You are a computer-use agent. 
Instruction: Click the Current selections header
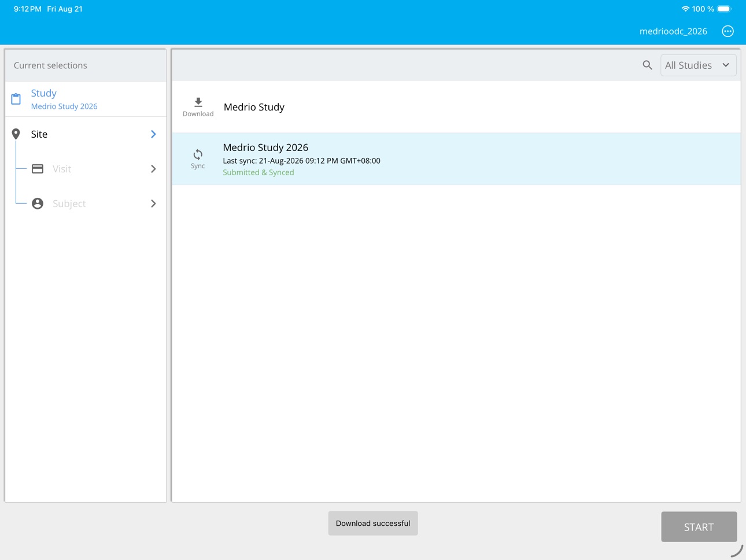click(x=50, y=65)
